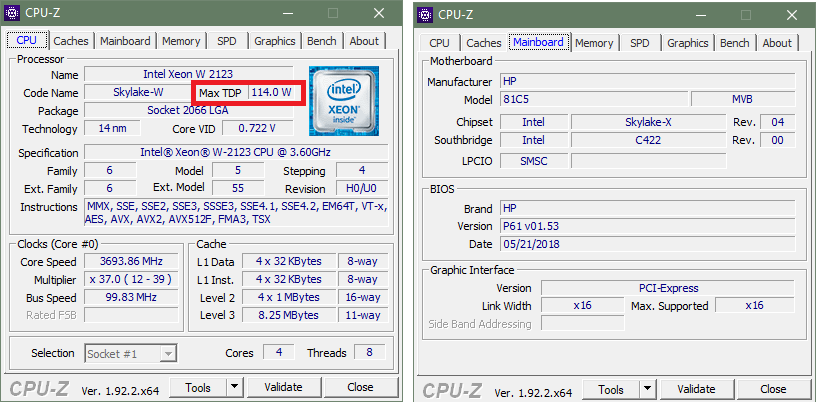This screenshot has width=817, height=402.
Task: Click the Skylake-W code name field
Action: (138, 93)
